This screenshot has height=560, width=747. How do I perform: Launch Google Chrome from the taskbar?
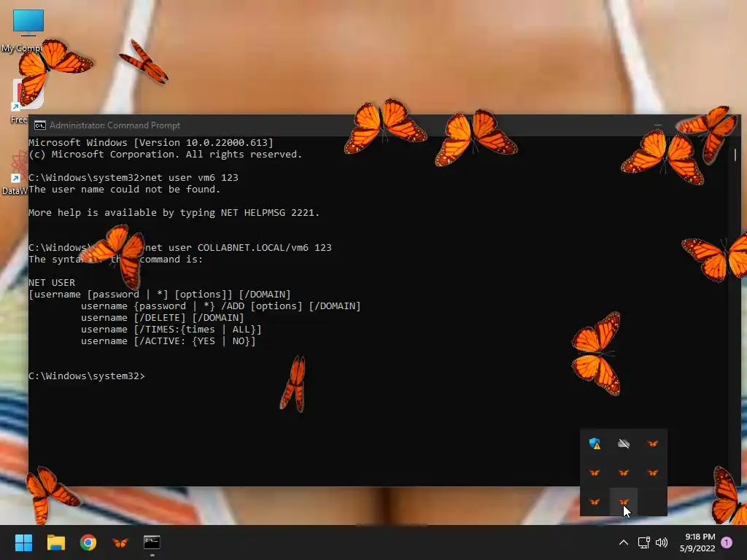click(88, 542)
